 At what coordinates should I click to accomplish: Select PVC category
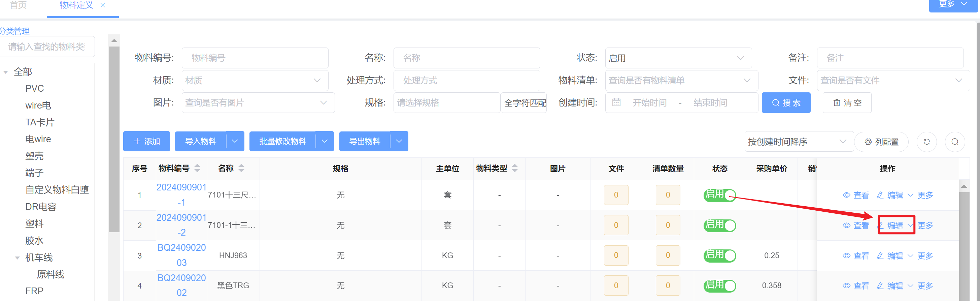(x=35, y=88)
